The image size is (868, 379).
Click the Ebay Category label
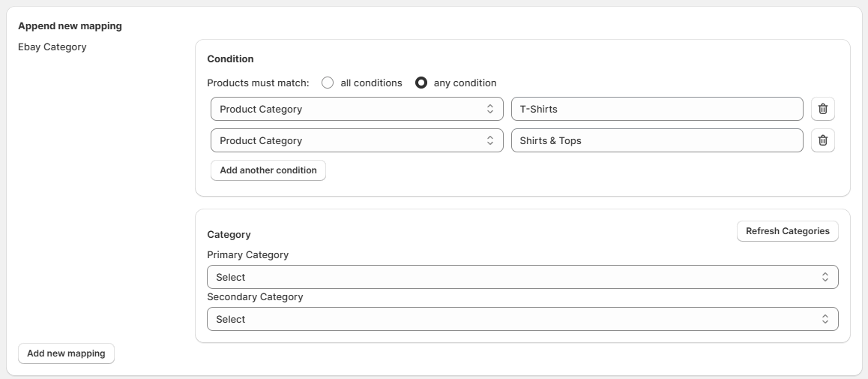tap(52, 47)
